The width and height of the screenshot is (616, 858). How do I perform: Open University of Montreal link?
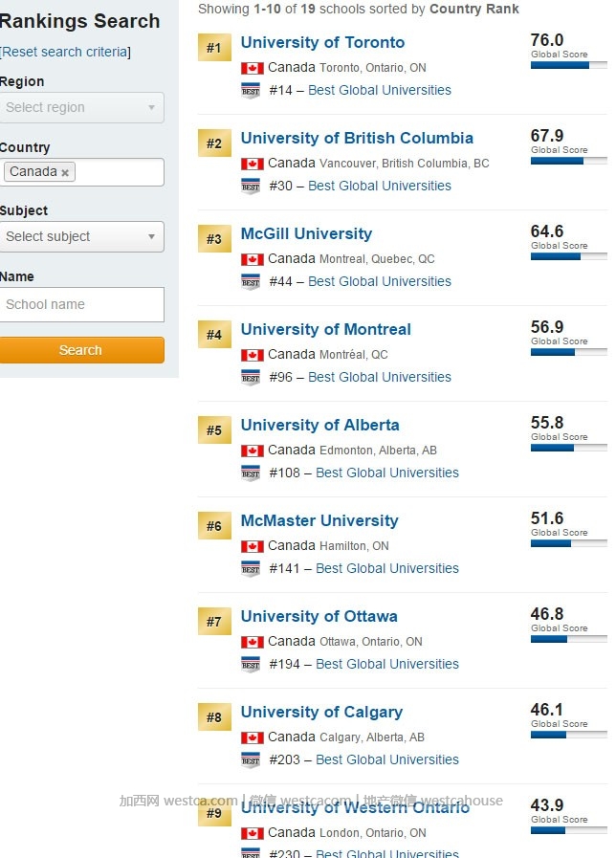[325, 329]
